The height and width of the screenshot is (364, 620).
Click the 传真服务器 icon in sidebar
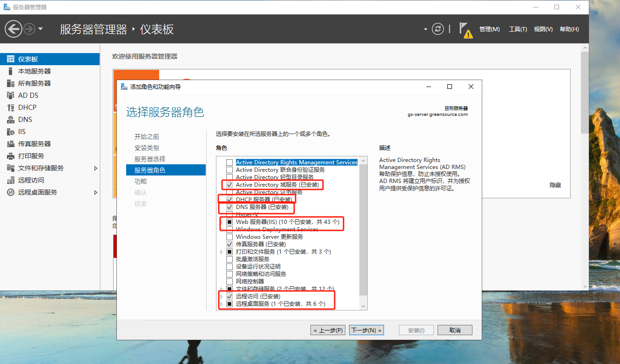(x=10, y=144)
